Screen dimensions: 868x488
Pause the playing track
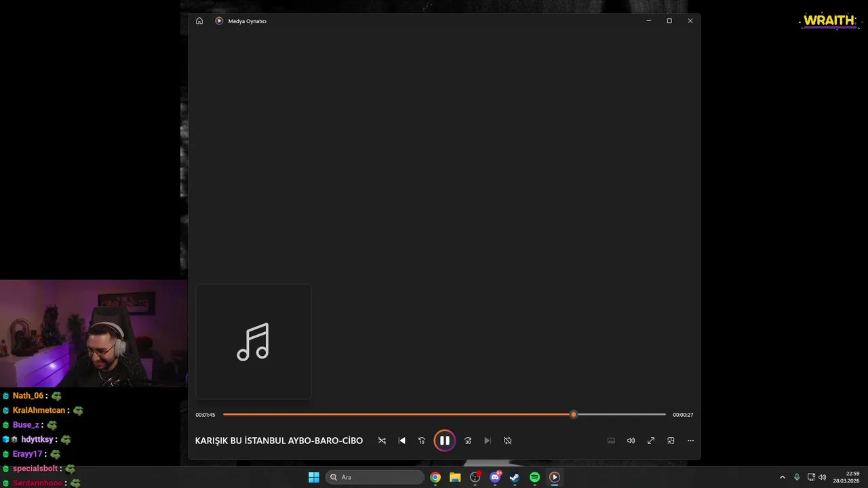(445, 441)
